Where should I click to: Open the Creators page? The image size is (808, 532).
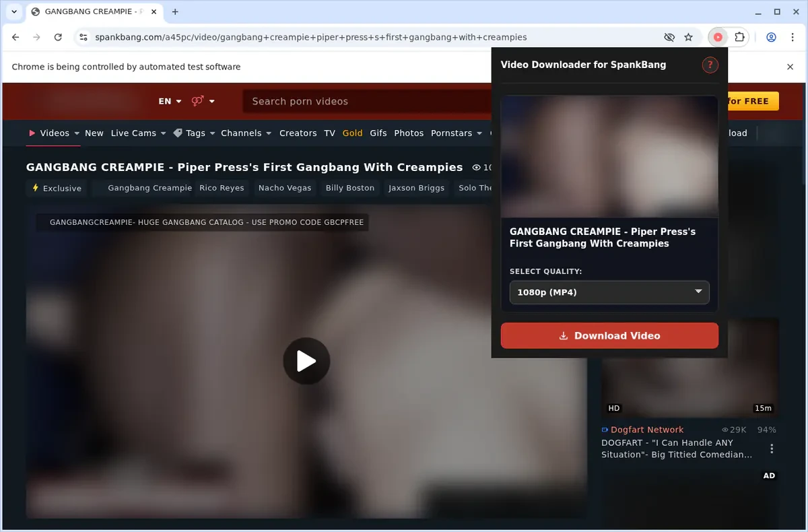[298, 133]
